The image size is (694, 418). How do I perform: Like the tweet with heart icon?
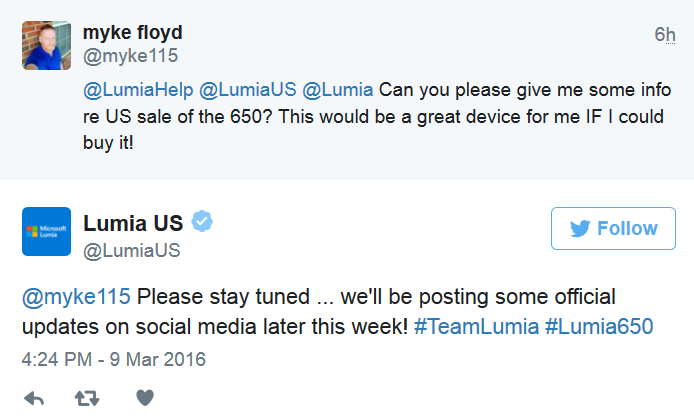point(144,399)
